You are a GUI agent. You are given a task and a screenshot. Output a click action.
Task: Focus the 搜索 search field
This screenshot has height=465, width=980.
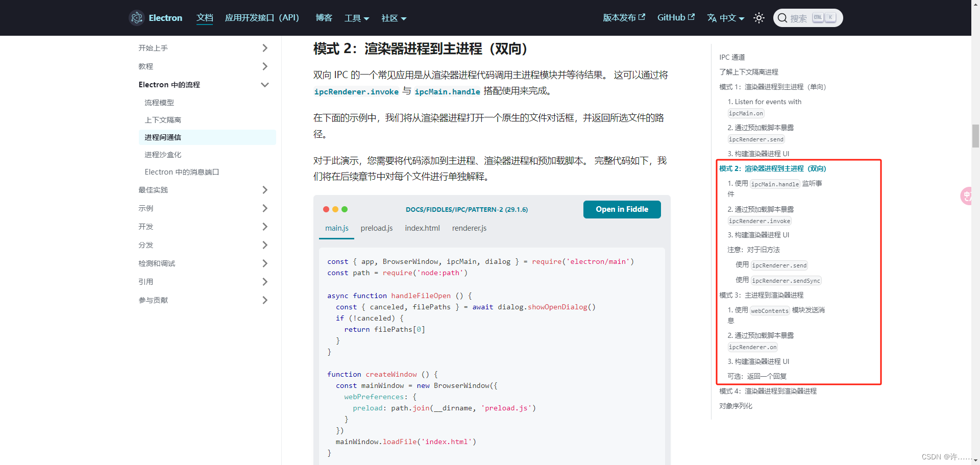click(808, 18)
